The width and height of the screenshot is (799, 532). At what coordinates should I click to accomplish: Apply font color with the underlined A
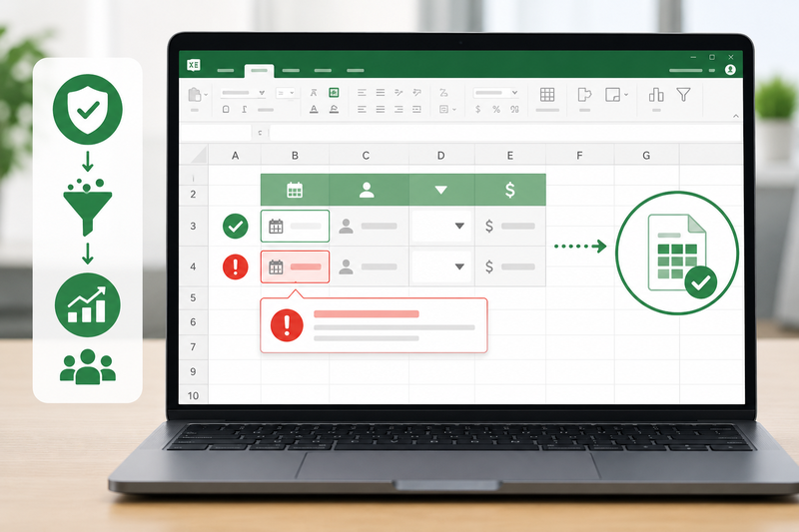click(314, 109)
